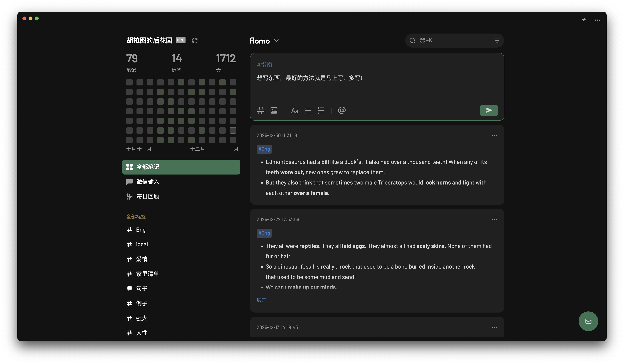Pin the window with the pin icon
This screenshot has height=364, width=624.
coord(584,20)
